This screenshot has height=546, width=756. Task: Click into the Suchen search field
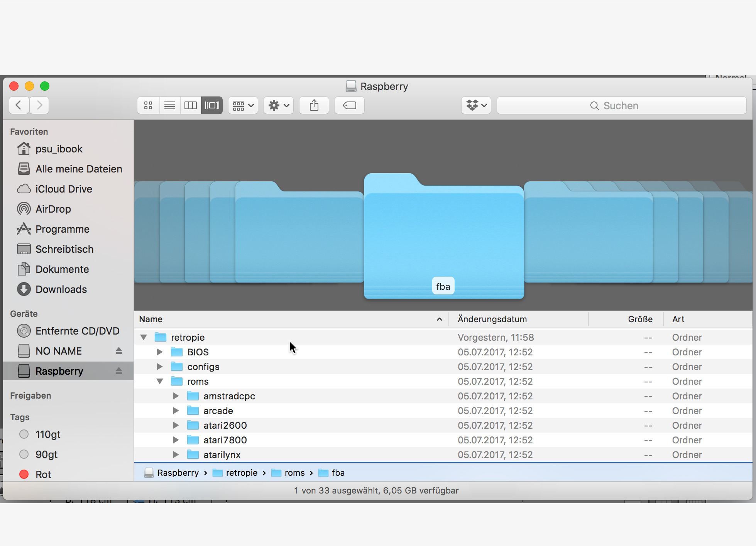(621, 105)
